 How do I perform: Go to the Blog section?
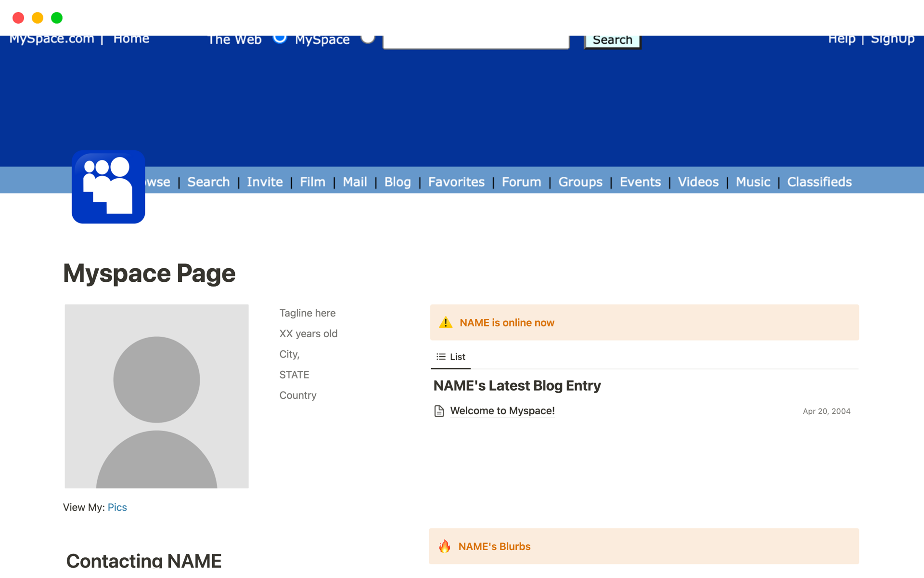pyautogui.click(x=397, y=182)
